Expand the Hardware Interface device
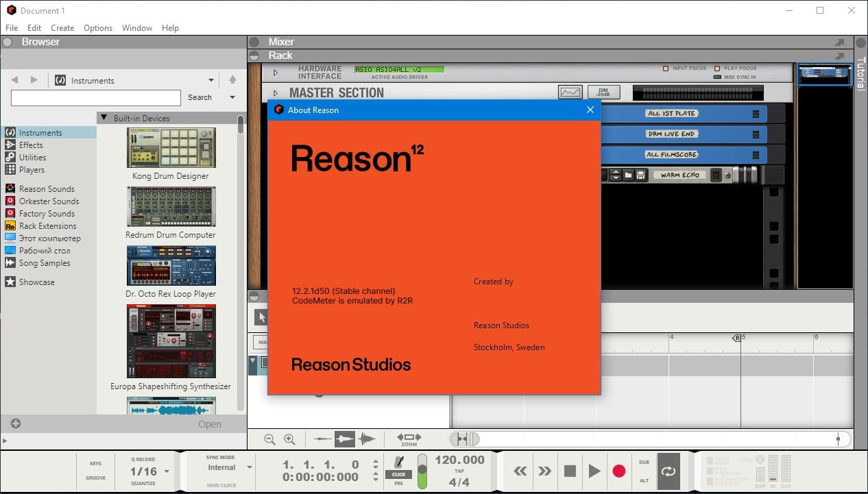The width and height of the screenshot is (868, 494). pos(276,73)
